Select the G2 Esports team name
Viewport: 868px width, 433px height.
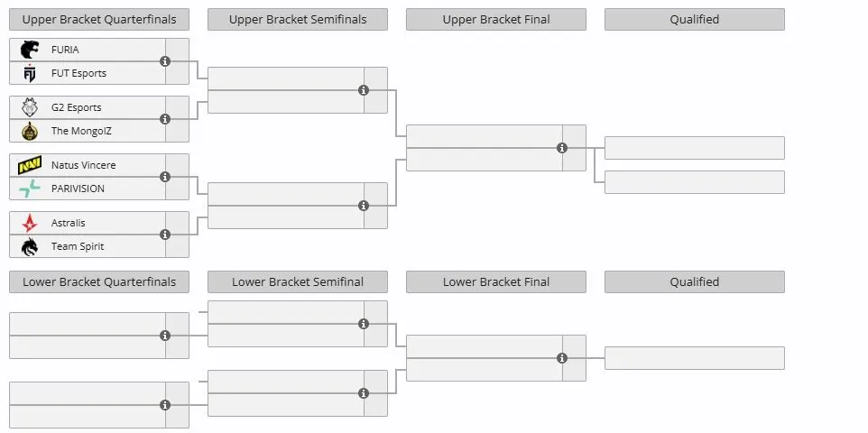coord(77,107)
